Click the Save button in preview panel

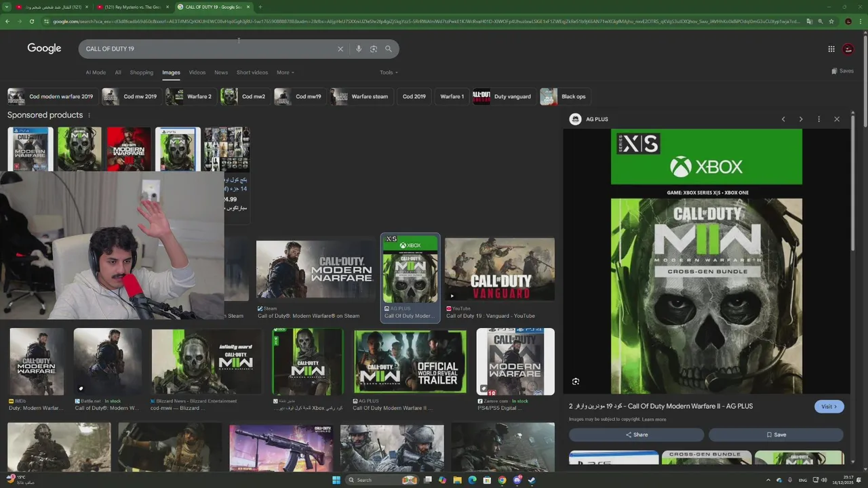[776, 434]
